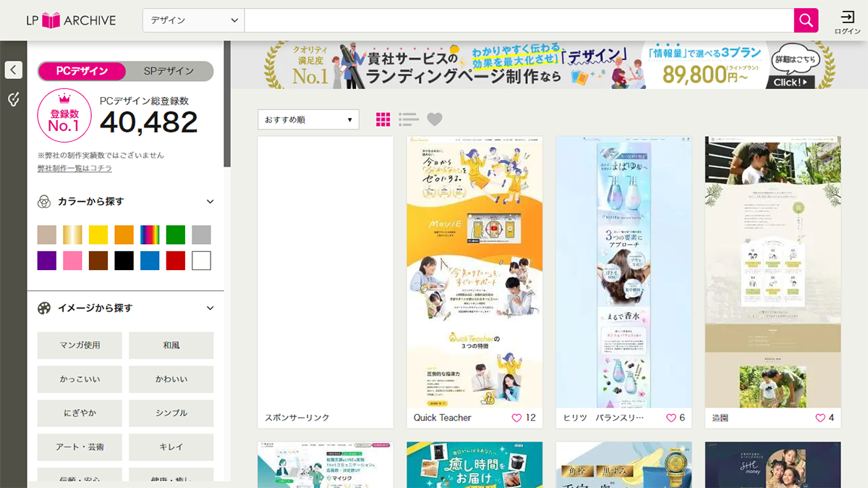Image resolution: width=868 pixels, height=488 pixels.
Task: Select the PCデザイン toggle
Action: (x=82, y=71)
